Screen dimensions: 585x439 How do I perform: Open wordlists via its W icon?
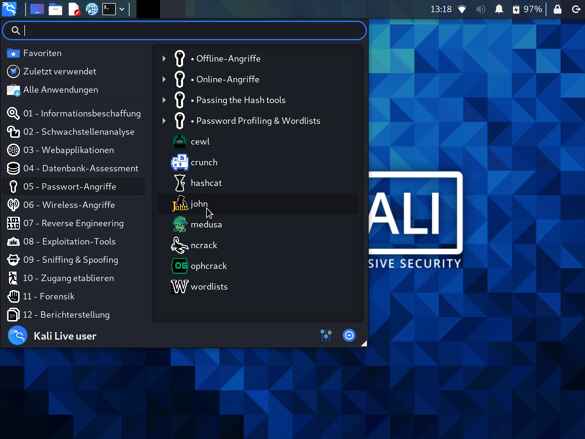(180, 286)
